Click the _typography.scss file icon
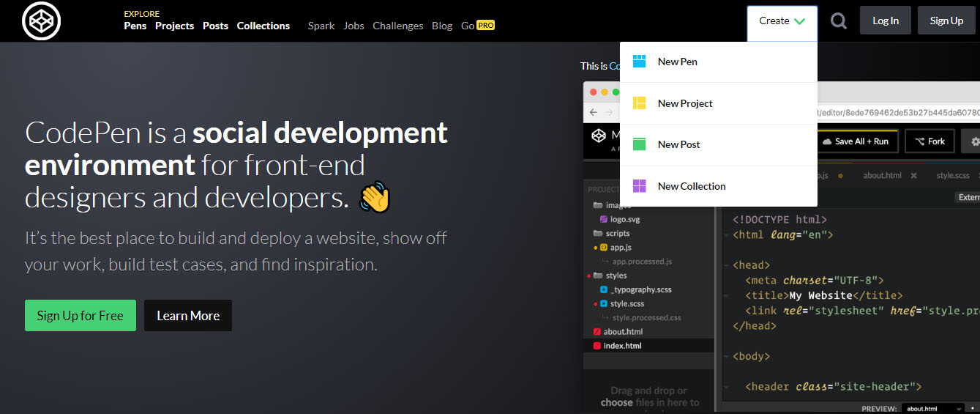This screenshot has width=980, height=414. point(604,289)
